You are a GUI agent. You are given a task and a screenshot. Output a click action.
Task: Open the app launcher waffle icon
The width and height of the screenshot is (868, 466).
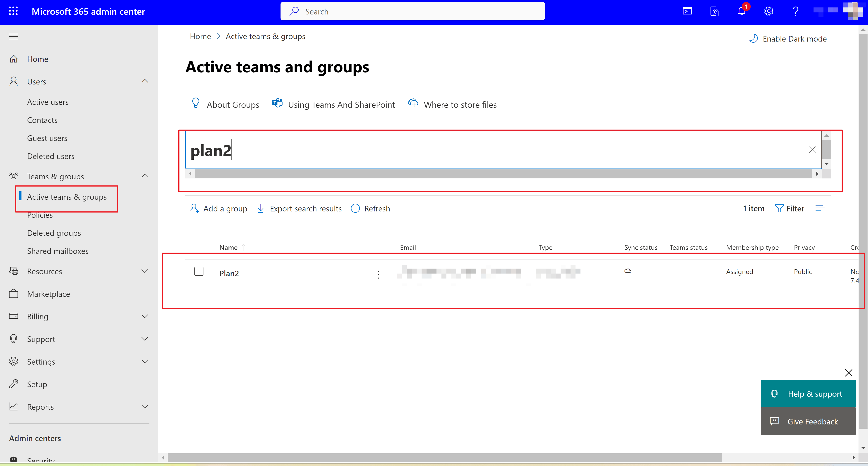pos(13,11)
